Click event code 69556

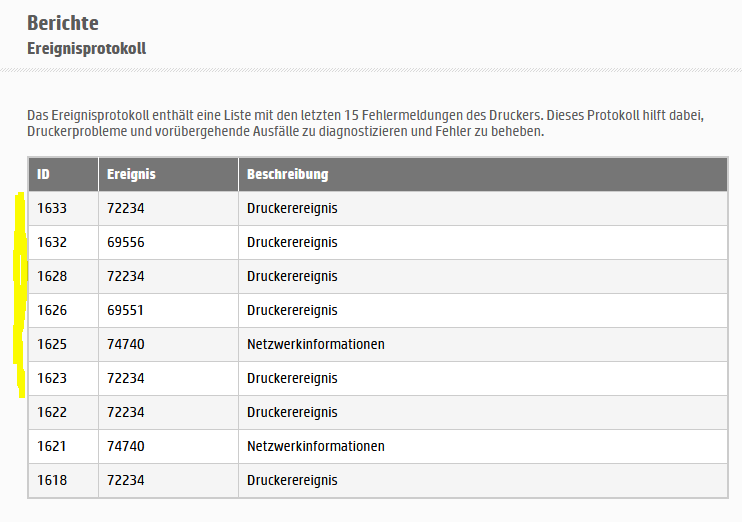[126, 243]
